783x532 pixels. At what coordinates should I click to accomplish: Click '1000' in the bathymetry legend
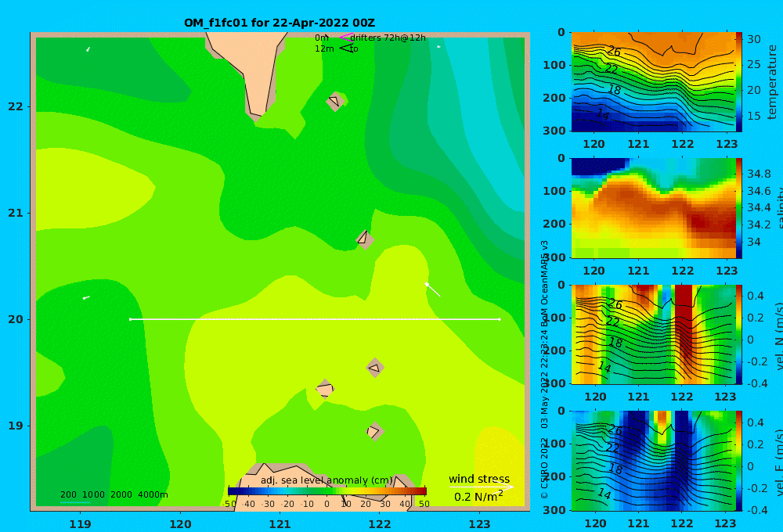(x=93, y=494)
